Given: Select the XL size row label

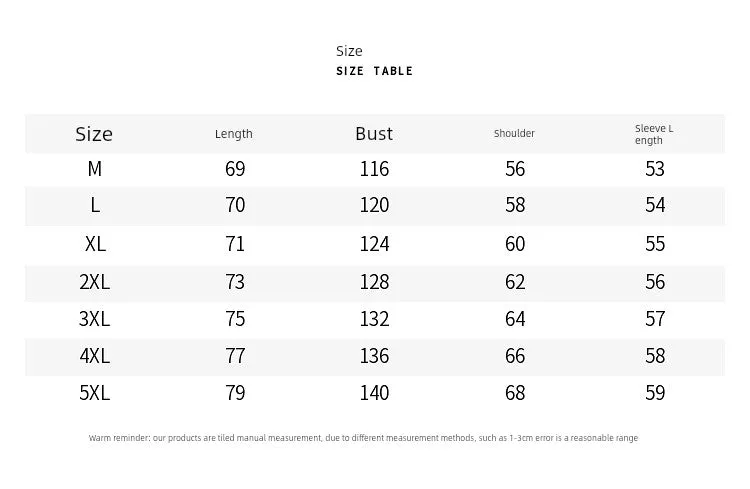Looking at the screenshot, I should [x=95, y=244].
